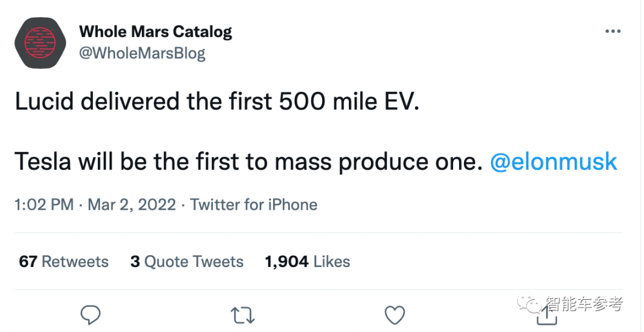Viewport: 644px width, 332px height.
Task: Open the Whole Mars Catalog display name
Action: click(x=155, y=32)
